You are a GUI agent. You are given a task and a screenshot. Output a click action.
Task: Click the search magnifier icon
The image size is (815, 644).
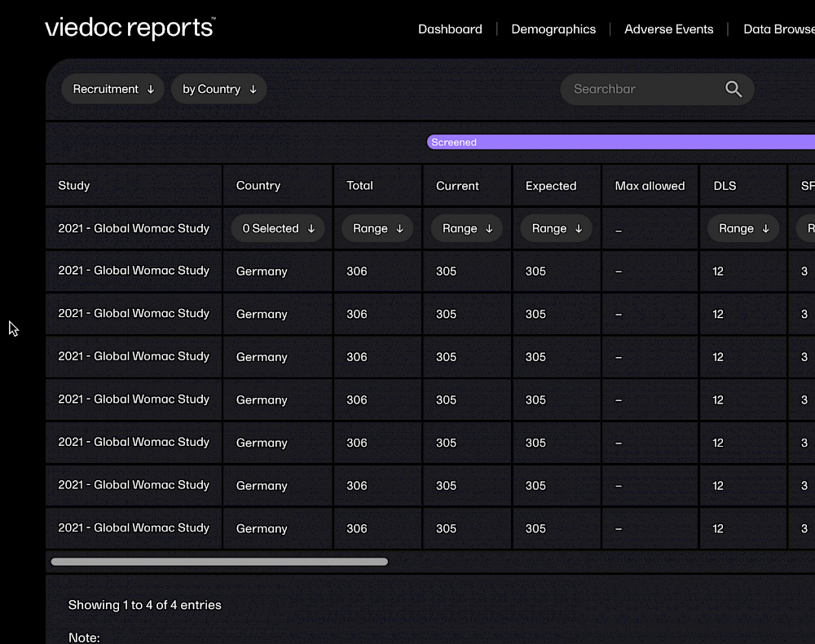(733, 89)
